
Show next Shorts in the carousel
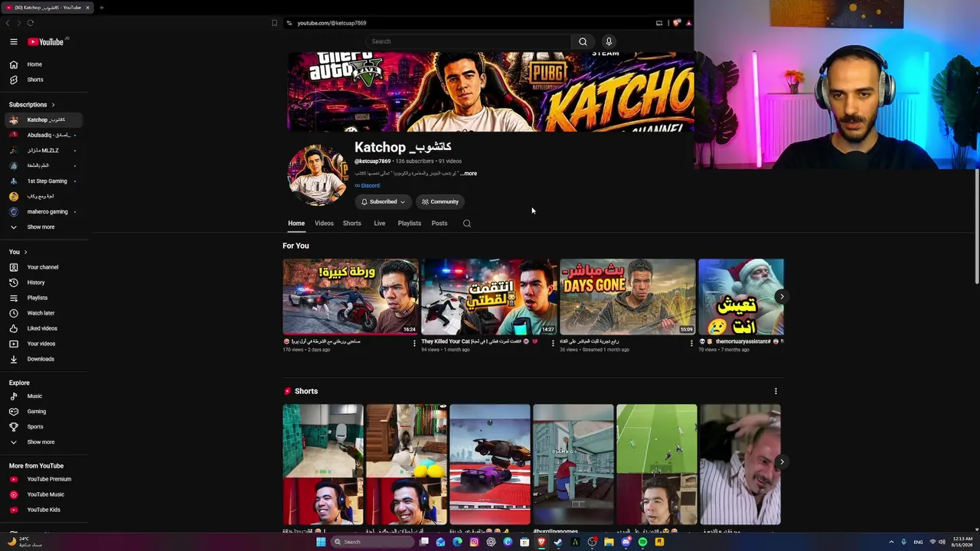[x=781, y=461]
